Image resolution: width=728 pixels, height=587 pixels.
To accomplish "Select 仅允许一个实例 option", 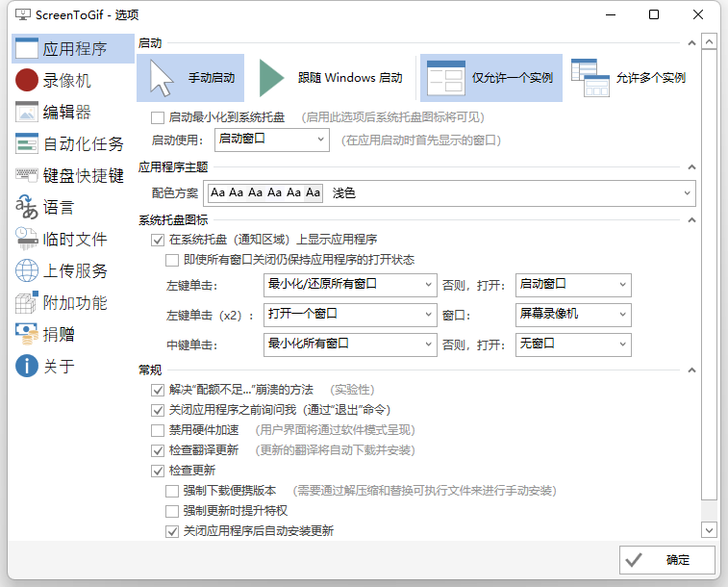I will click(491, 78).
